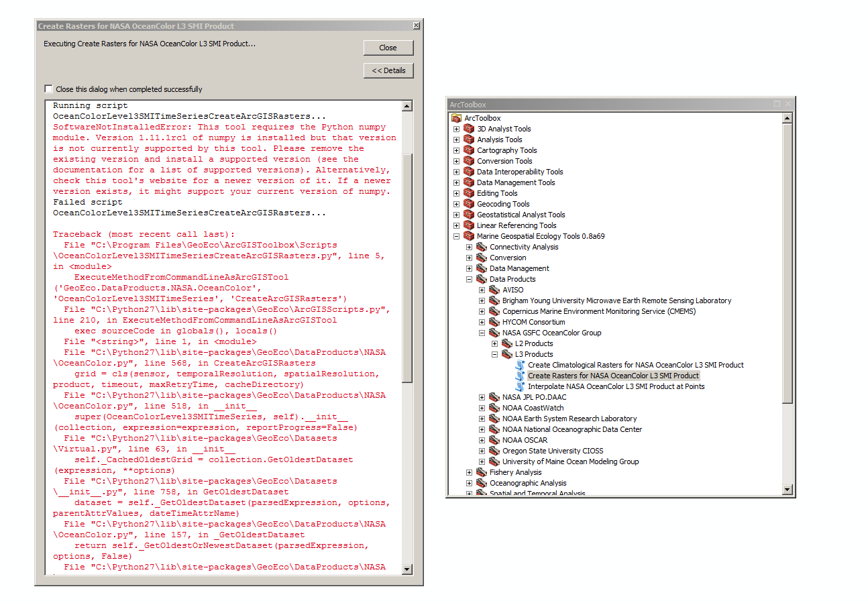
Task: Click the NASA GSFC OceanColor Group toolset icon
Action: click(x=494, y=333)
